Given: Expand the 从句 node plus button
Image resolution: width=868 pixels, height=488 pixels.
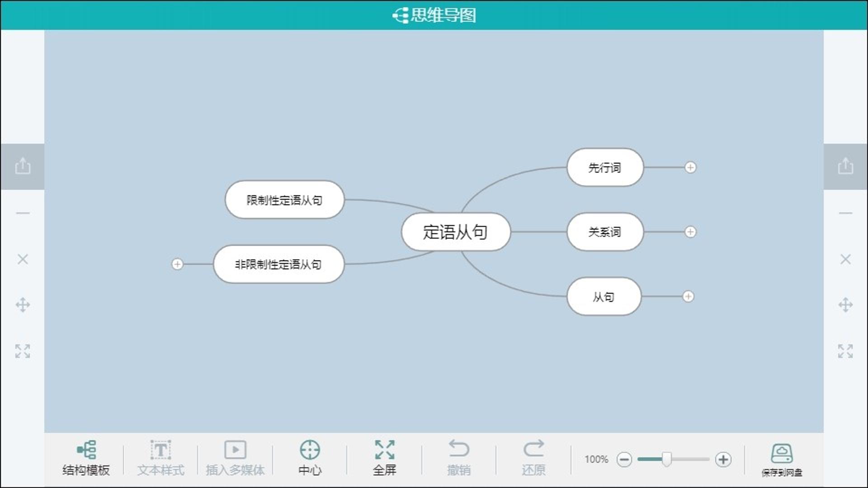Looking at the screenshot, I should (688, 296).
